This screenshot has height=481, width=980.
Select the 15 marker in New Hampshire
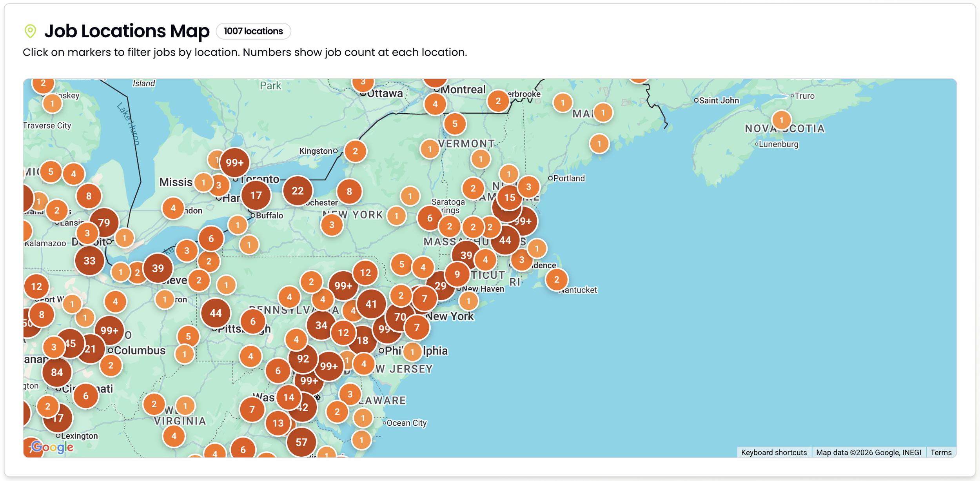coord(510,198)
